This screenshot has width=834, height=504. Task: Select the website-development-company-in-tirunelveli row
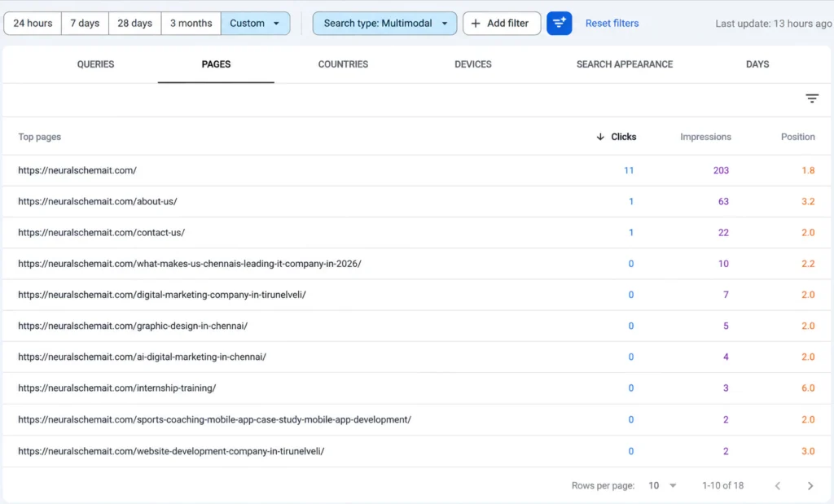point(416,451)
